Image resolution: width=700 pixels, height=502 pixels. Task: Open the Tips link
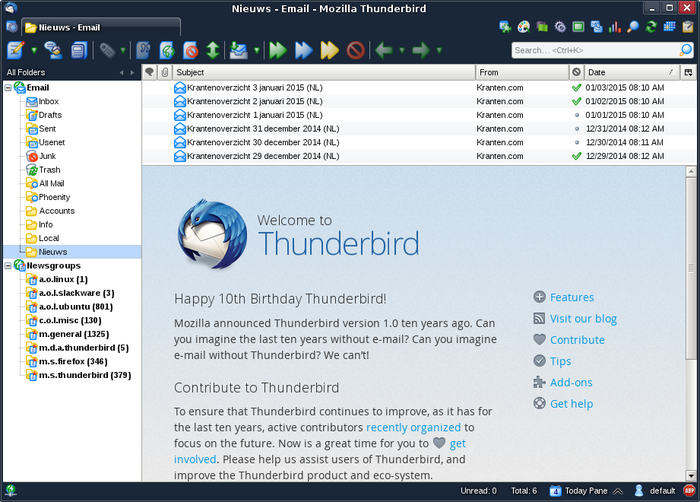click(560, 361)
